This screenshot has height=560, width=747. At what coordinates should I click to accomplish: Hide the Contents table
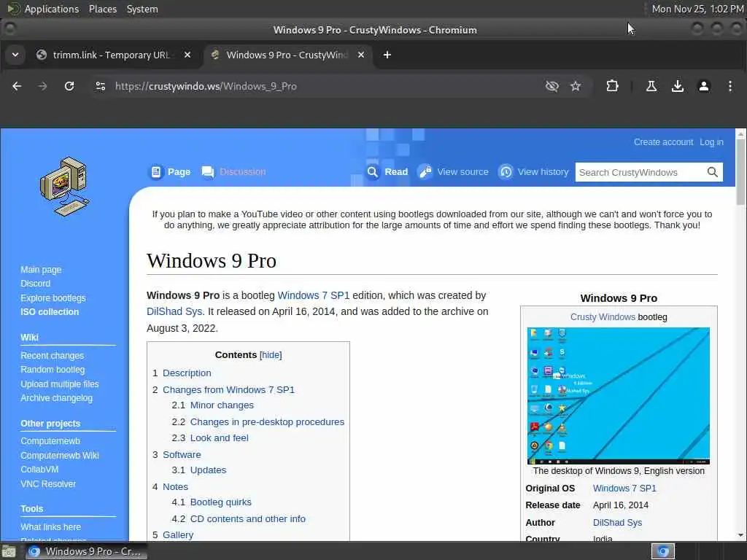click(x=271, y=355)
